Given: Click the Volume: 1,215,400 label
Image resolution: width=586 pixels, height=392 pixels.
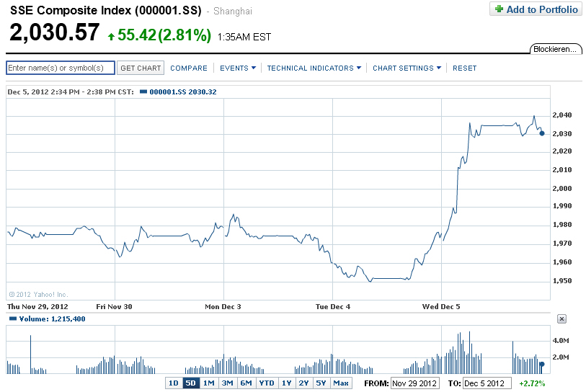Looking at the screenshot, I should [x=52, y=318].
